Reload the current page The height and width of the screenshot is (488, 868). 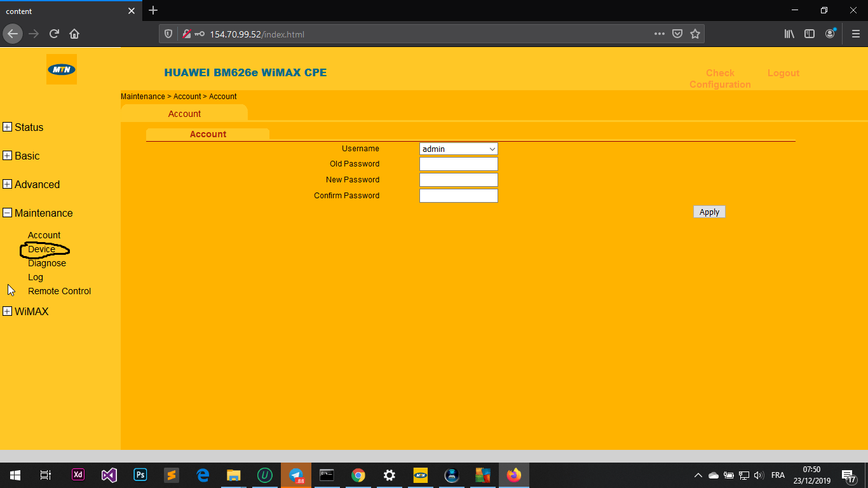point(54,34)
